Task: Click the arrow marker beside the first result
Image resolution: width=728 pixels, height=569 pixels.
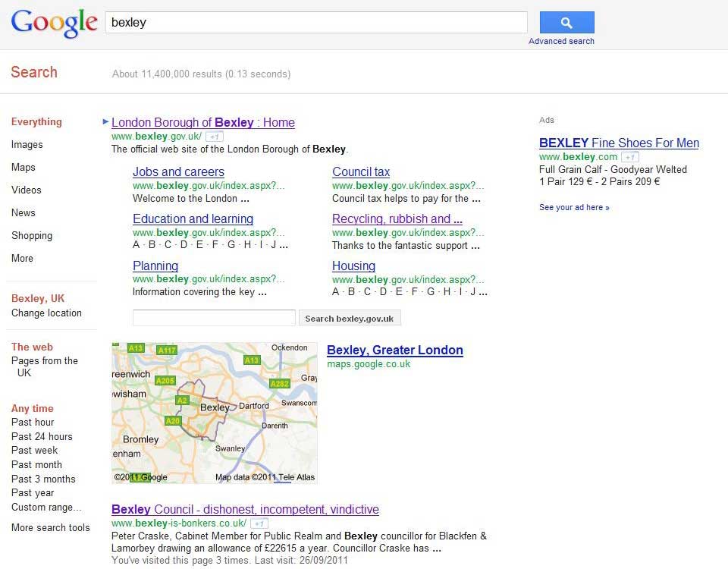Action: click(x=105, y=122)
